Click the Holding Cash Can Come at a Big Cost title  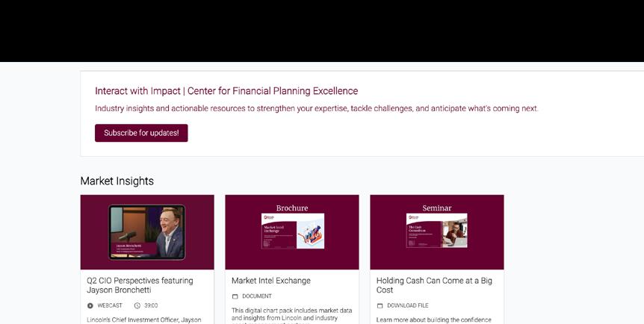[x=433, y=285]
